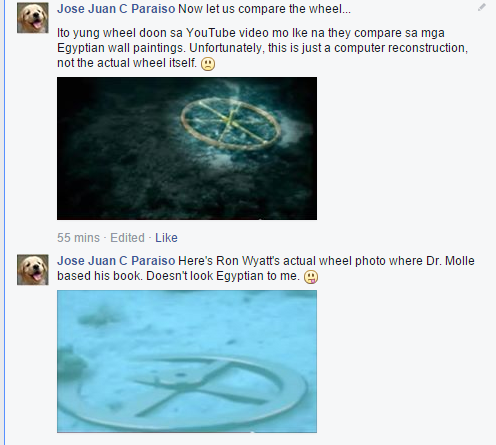This screenshot has height=445, width=496.
Task: Open Ron Wyatt's light blue wheel photo
Action: pyautogui.click(x=187, y=361)
